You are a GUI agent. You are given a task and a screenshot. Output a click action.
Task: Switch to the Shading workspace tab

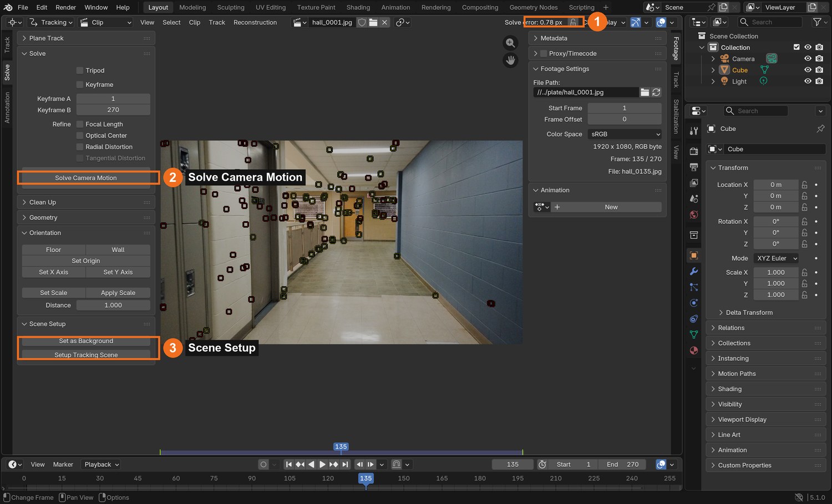coord(358,7)
